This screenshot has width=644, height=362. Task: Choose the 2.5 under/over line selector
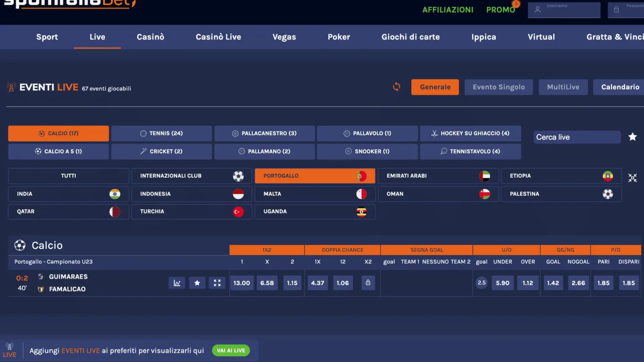pos(482,283)
